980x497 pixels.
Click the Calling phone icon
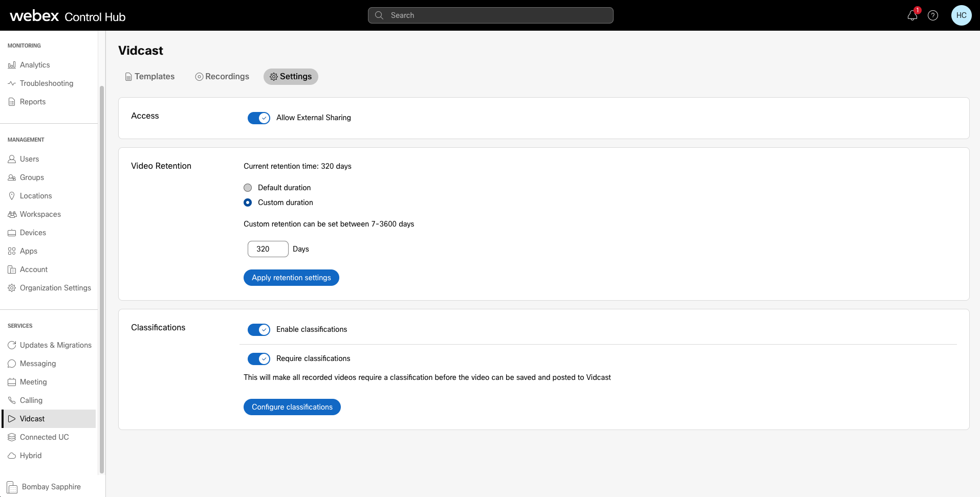coord(12,400)
